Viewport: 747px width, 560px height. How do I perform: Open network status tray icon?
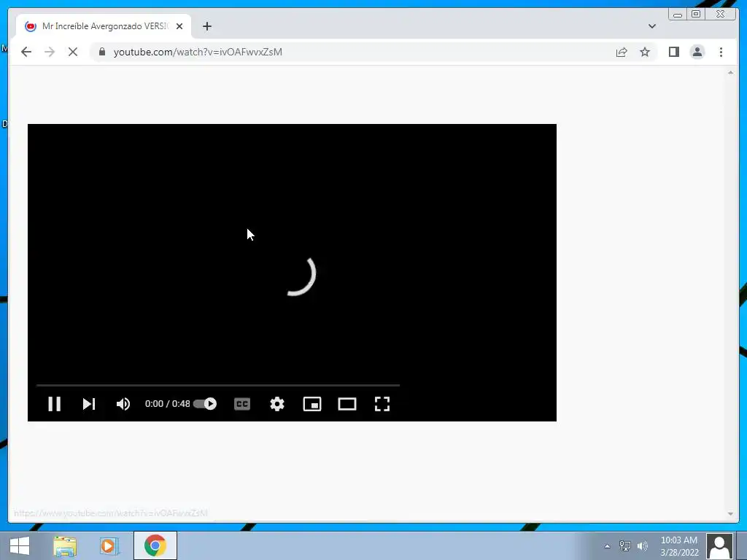pyautogui.click(x=624, y=545)
